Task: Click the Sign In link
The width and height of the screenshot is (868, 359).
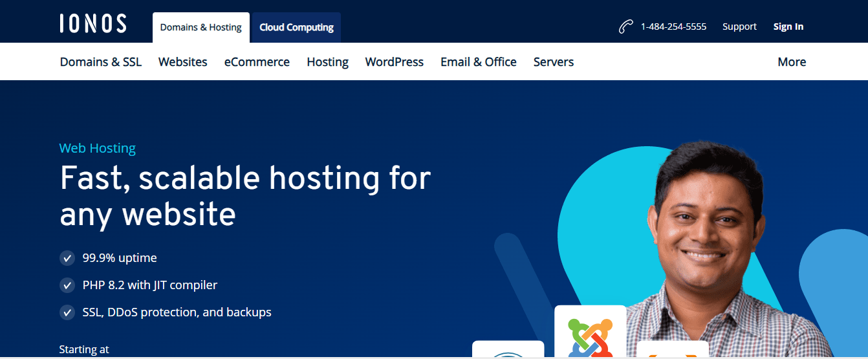Action: click(x=788, y=27)
